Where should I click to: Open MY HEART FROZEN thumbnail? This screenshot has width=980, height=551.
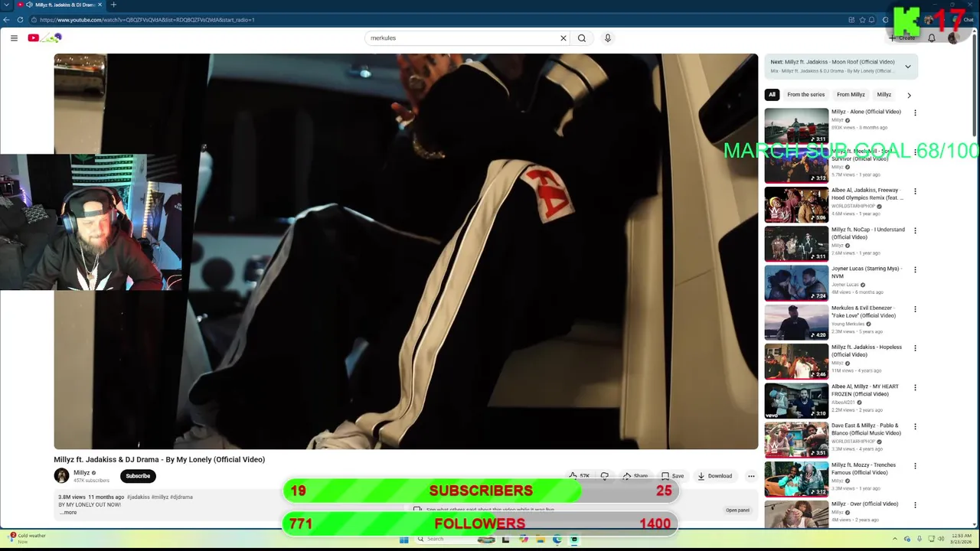pos(796,400)
